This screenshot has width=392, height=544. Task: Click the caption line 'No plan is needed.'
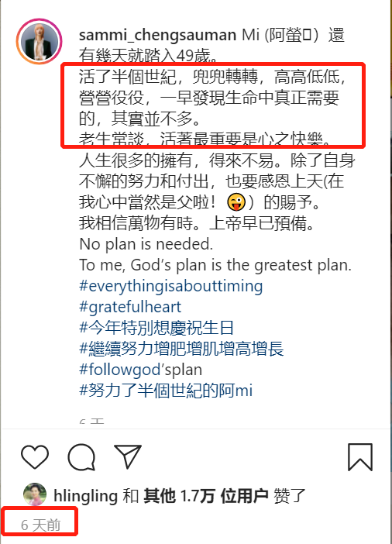146,244
